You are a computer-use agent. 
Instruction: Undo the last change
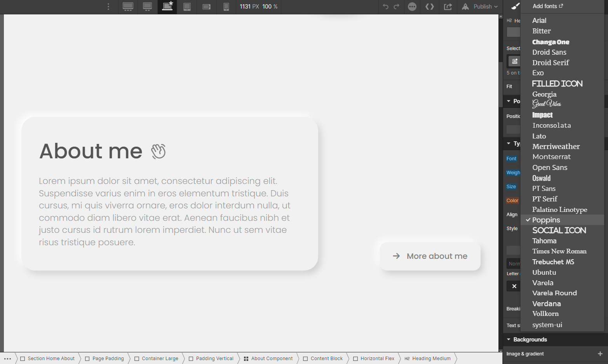[385, 7]
